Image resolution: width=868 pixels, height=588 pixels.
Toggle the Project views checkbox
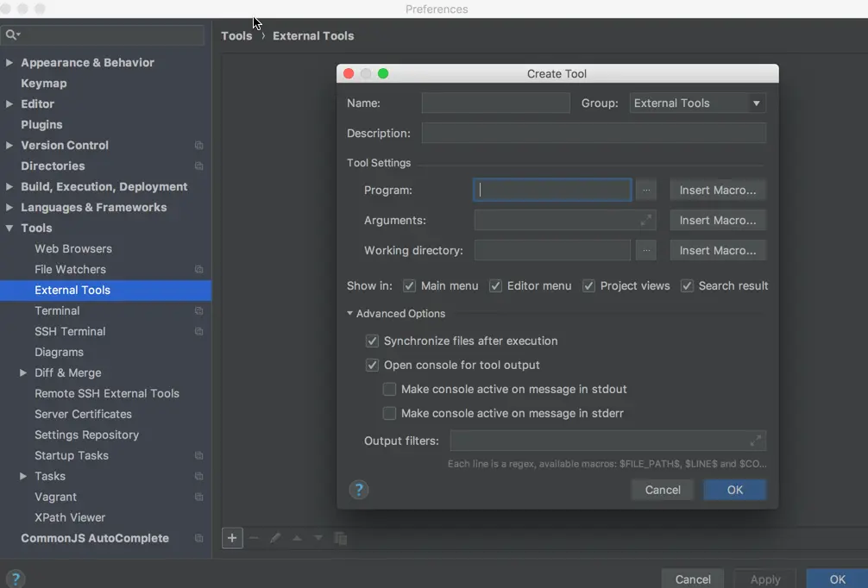[588, 286]
